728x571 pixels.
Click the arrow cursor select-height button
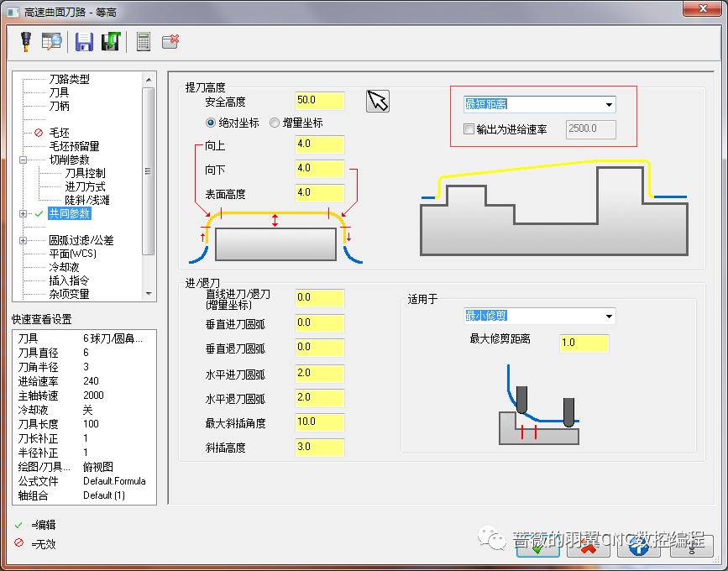[x=378, y=101]
